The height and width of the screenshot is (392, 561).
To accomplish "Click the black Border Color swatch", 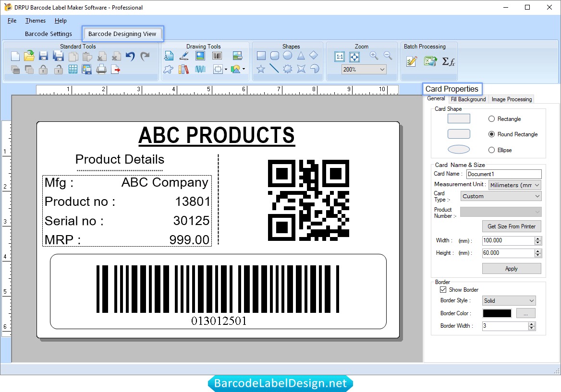I will click(x=497, y=313).
